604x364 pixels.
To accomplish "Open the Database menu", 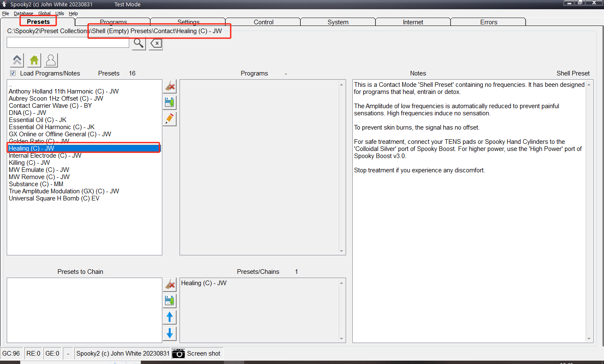I will click(23, 13).
